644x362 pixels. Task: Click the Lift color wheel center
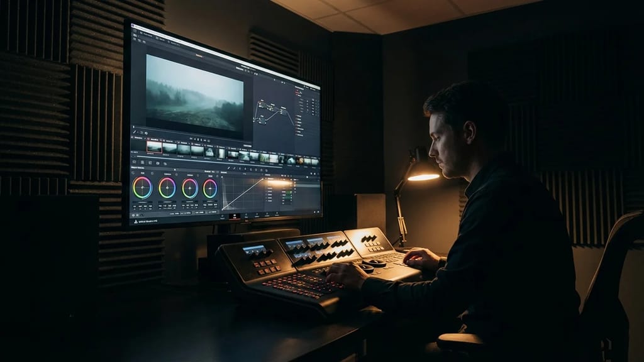point(143,187)
